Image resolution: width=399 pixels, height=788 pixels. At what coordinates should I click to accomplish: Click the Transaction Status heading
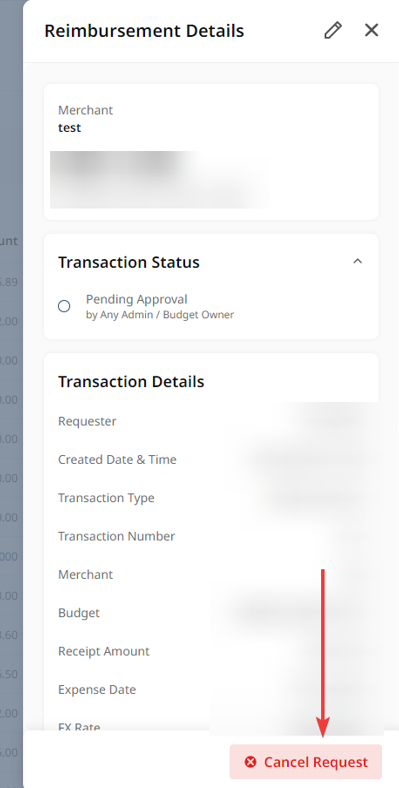pos(129,262)
